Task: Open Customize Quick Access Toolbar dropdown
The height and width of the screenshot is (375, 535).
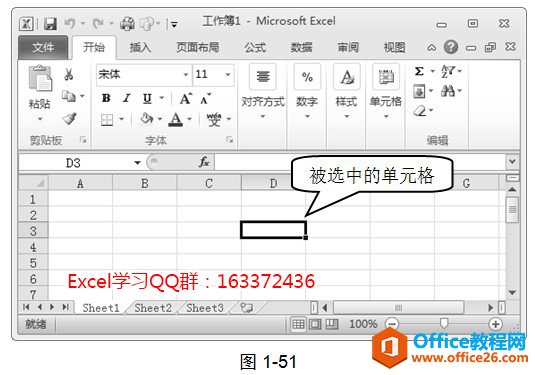Action: (x=174, y=25)
